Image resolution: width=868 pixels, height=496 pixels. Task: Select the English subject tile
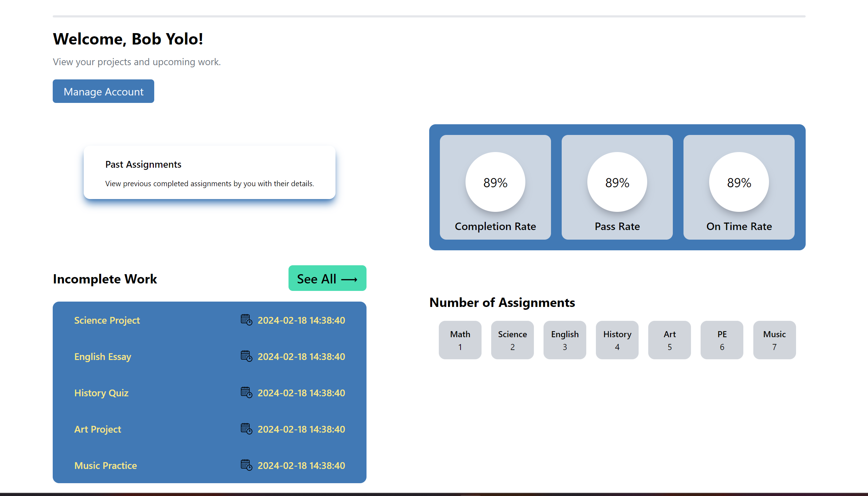pos(565,340)
